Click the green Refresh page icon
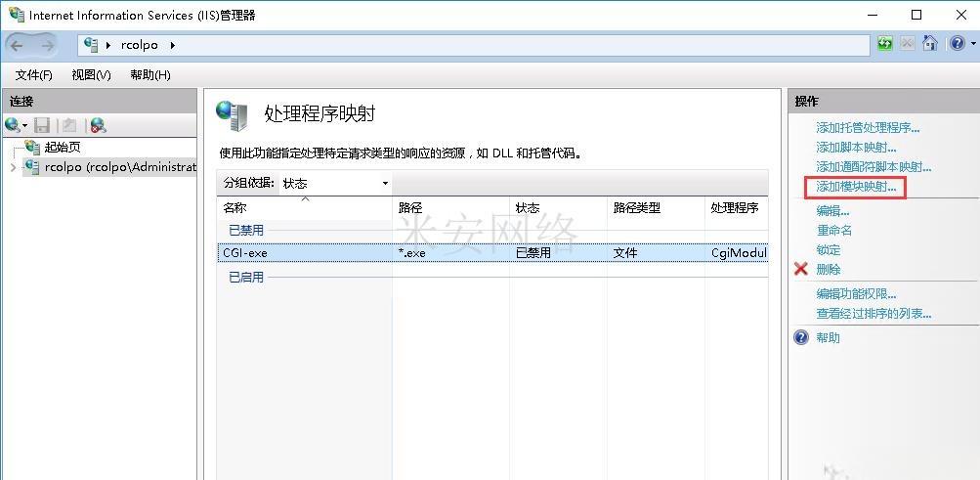 885,44
